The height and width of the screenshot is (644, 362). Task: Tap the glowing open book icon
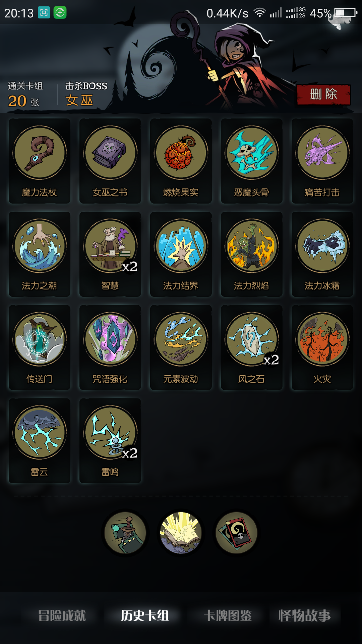pyautogui.click(x=181, y=533)
